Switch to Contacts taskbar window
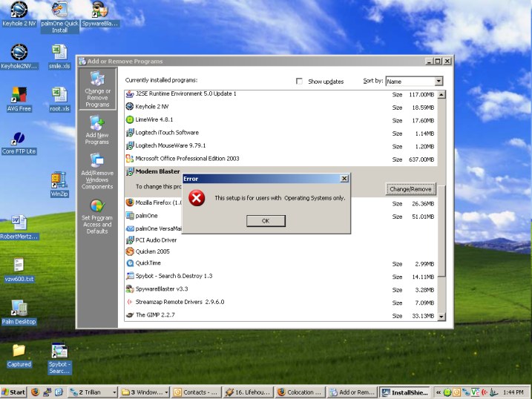This screenshot has height=399, width=532. (196, 392)
